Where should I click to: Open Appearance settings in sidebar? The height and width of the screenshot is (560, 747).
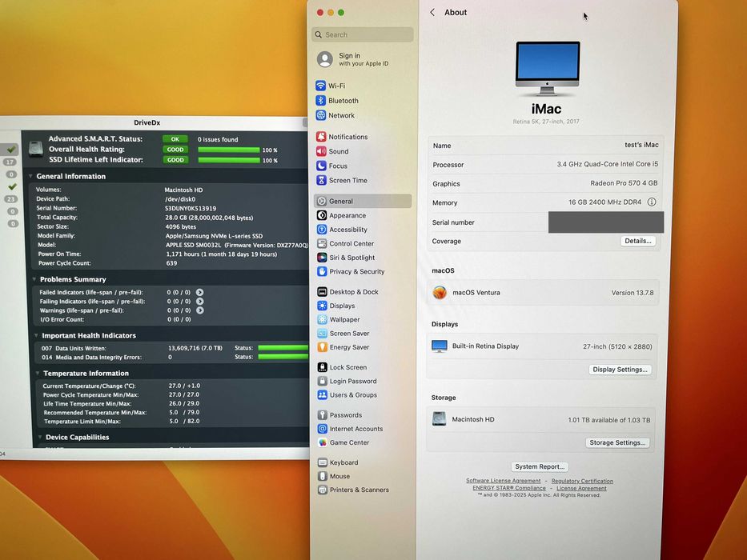coord(341,215)
